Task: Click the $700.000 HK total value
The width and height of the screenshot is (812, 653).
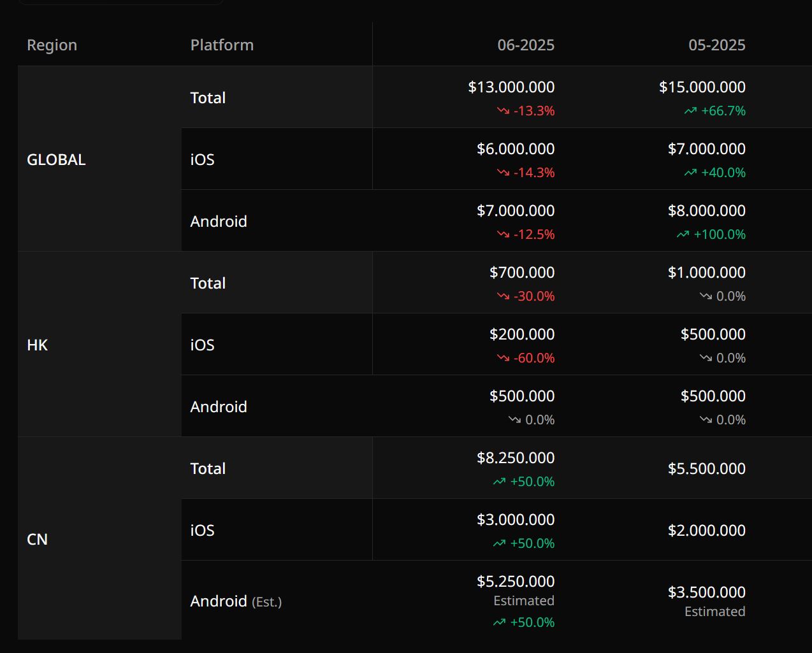Action: click(522, 272)
